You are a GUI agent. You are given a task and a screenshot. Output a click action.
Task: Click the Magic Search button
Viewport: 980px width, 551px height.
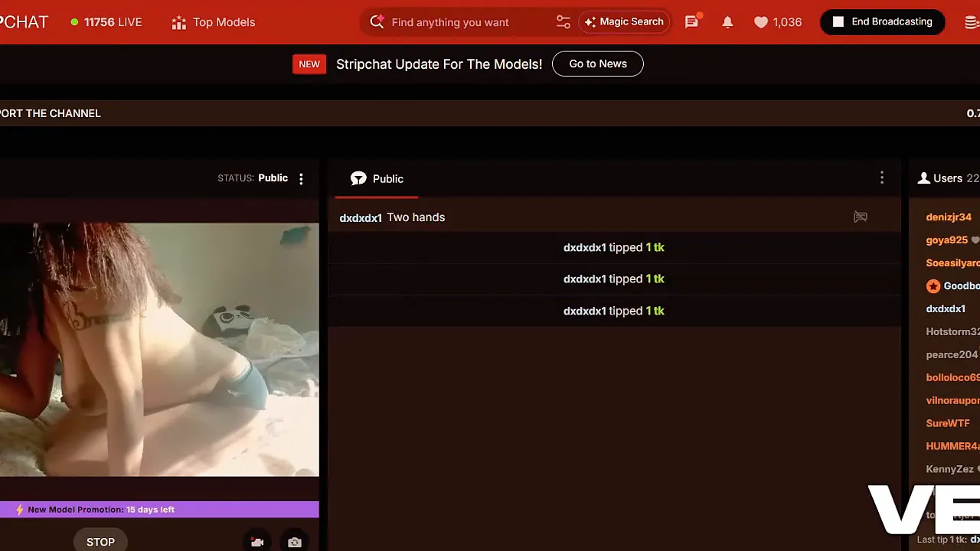tap(624, 22)
